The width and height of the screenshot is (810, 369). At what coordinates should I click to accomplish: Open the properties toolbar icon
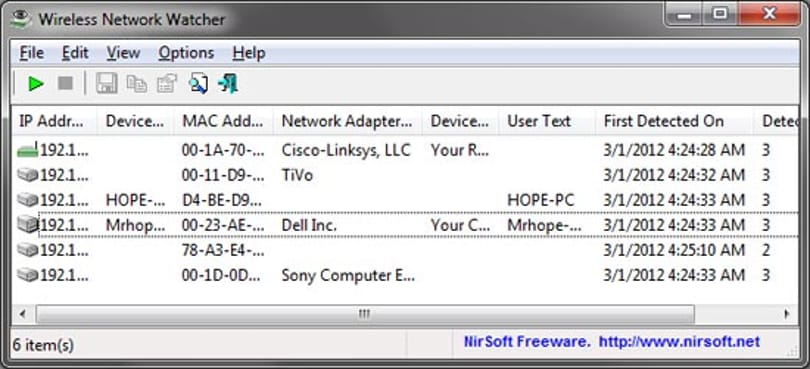click(x=167, y=83)
